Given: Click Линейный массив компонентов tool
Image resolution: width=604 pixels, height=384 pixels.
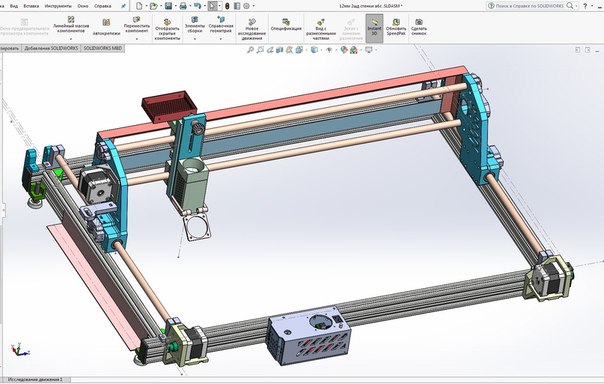Looking at the screenshot, I should [71, 25].
